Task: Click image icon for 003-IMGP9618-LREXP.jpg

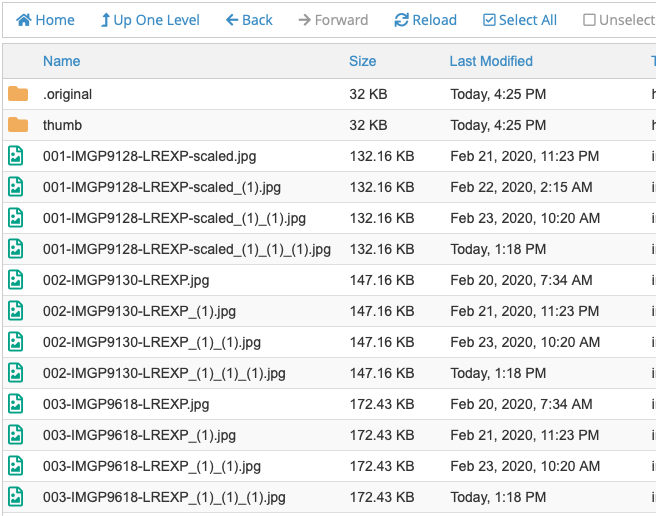Action: tap(16, 404)
